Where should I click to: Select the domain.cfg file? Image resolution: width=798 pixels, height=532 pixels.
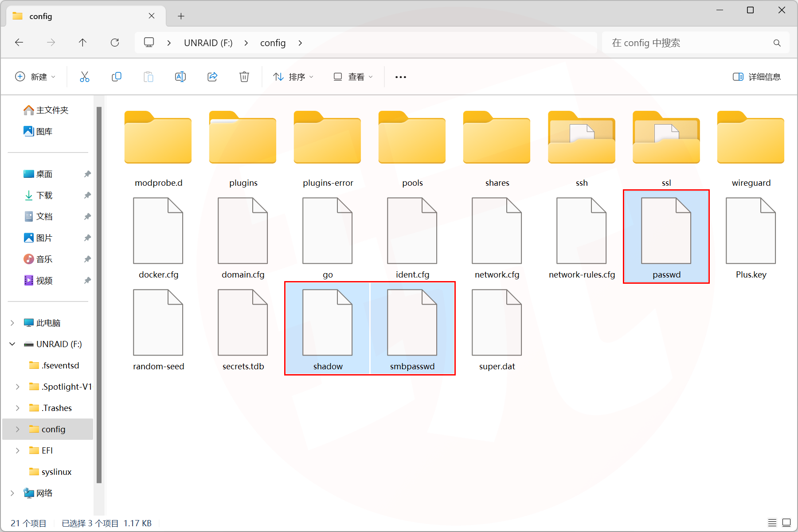click(x=243, y=238)
